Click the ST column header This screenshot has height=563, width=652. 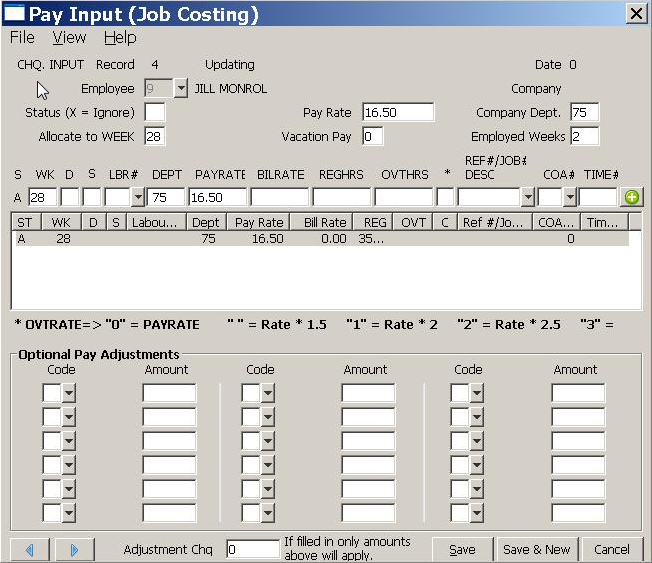pyautogui.click(x=26, y=222)
